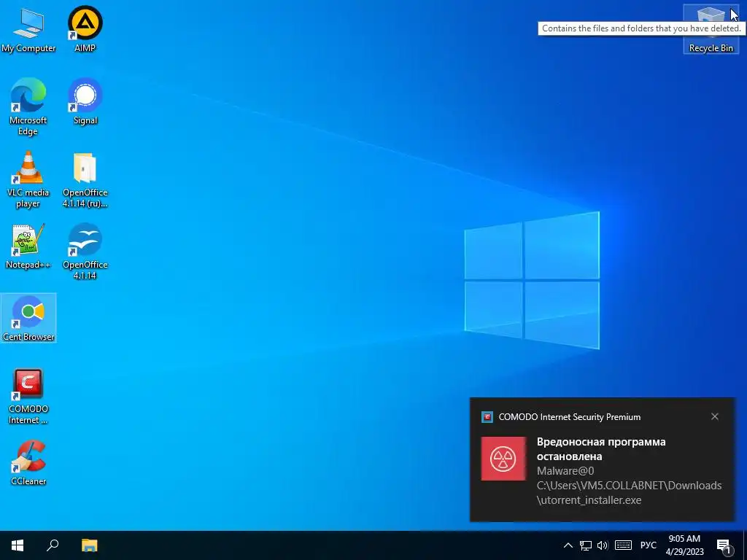
Task: Select the Cent Browser shortcut
Action: [28, 318]
